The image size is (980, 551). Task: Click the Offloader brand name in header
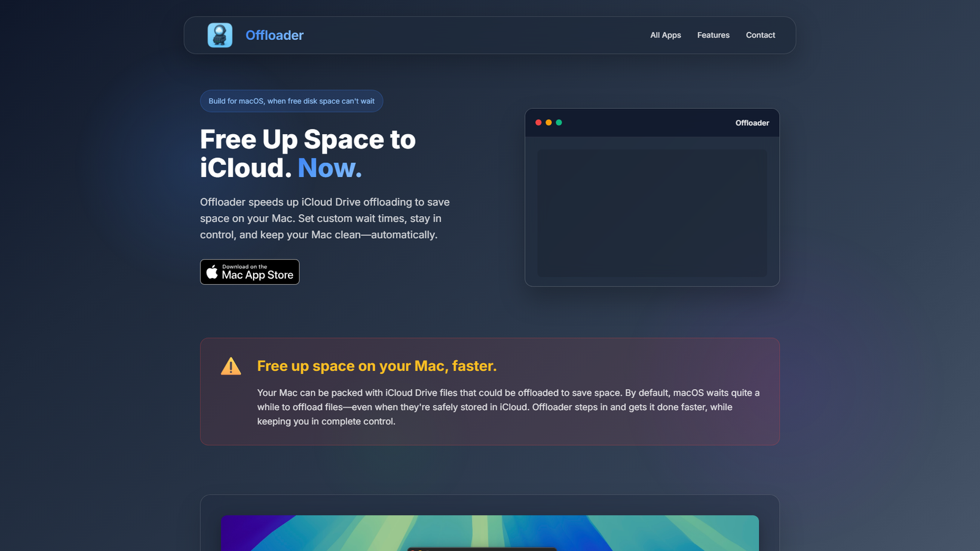point(274,36)
